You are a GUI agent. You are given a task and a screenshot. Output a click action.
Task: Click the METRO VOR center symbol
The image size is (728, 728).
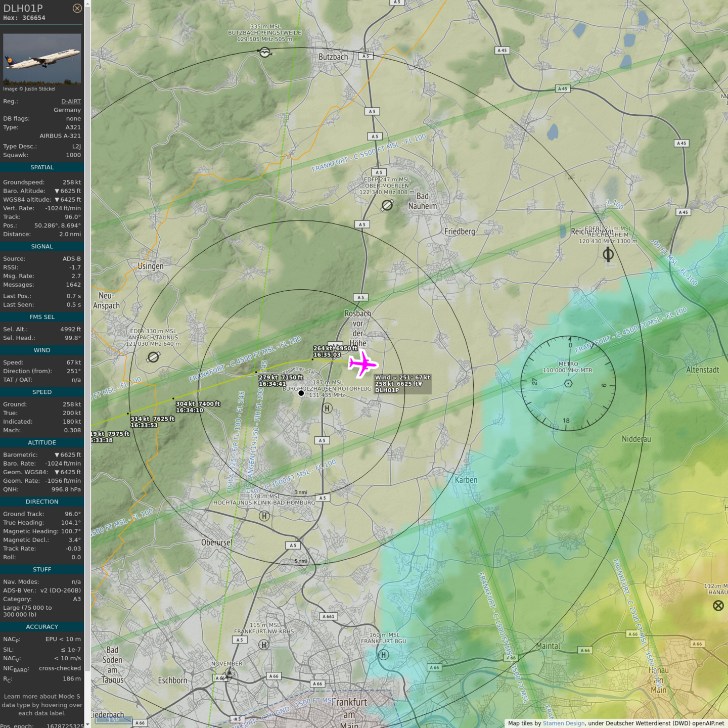pyautogui.click(x=568, y=383)
